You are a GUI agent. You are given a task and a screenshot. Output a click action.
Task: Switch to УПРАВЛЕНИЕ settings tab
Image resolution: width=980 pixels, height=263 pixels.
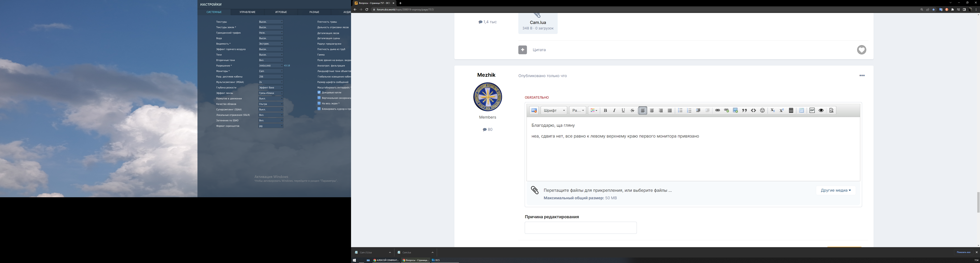[x=248, y=12]
